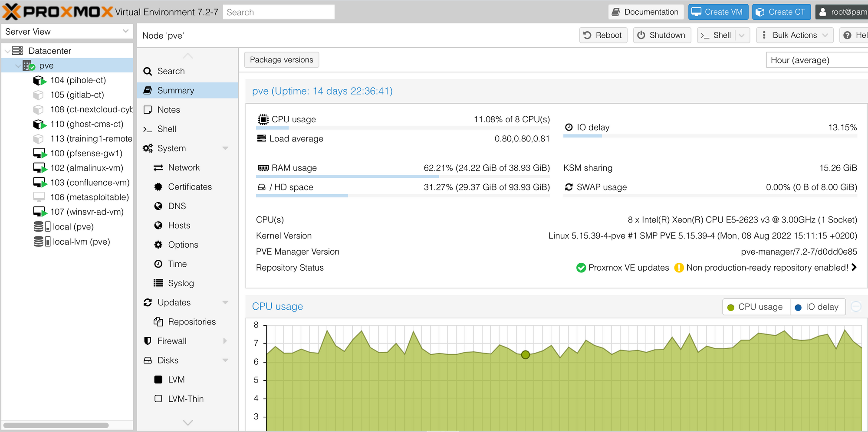Click the IO delay progress bar
Image resolution: width=868 pixels, height=432 pixels.
point(710,136)
